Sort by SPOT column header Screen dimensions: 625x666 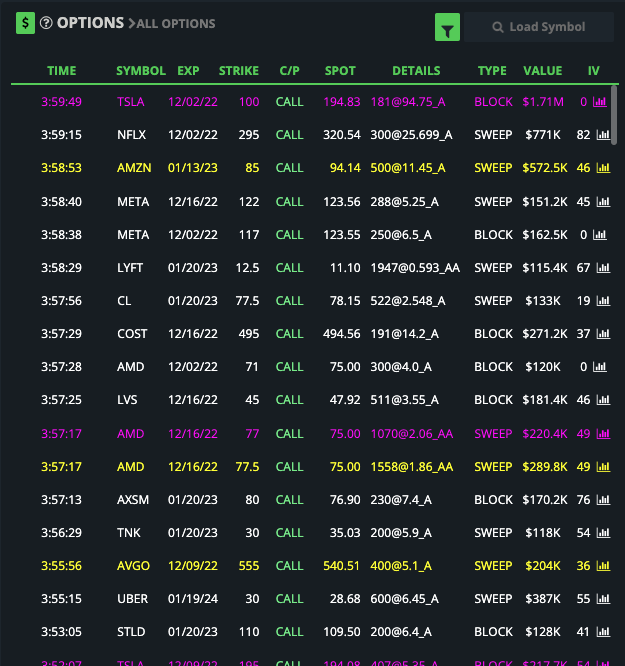[340, 71]
